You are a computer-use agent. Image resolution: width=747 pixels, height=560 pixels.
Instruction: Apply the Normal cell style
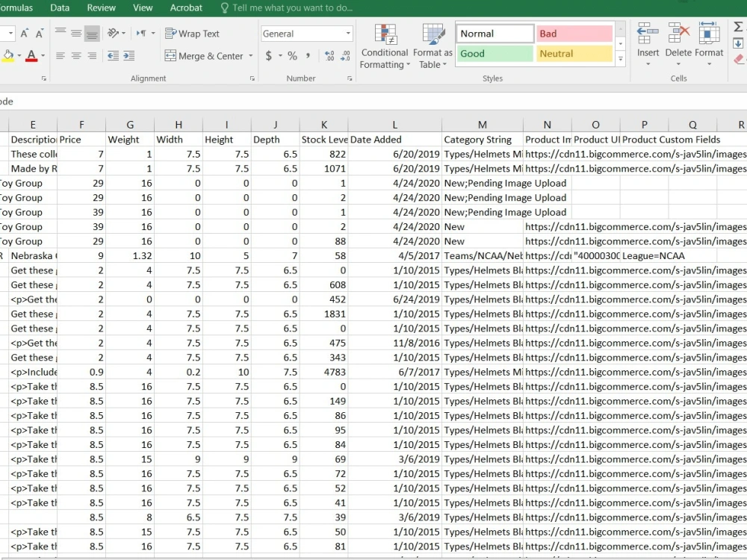495,34
